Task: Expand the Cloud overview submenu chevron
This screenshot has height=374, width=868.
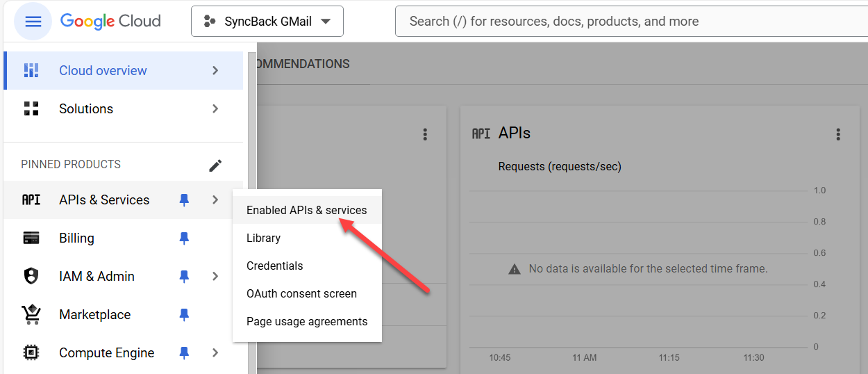Action: coord(215,70)
